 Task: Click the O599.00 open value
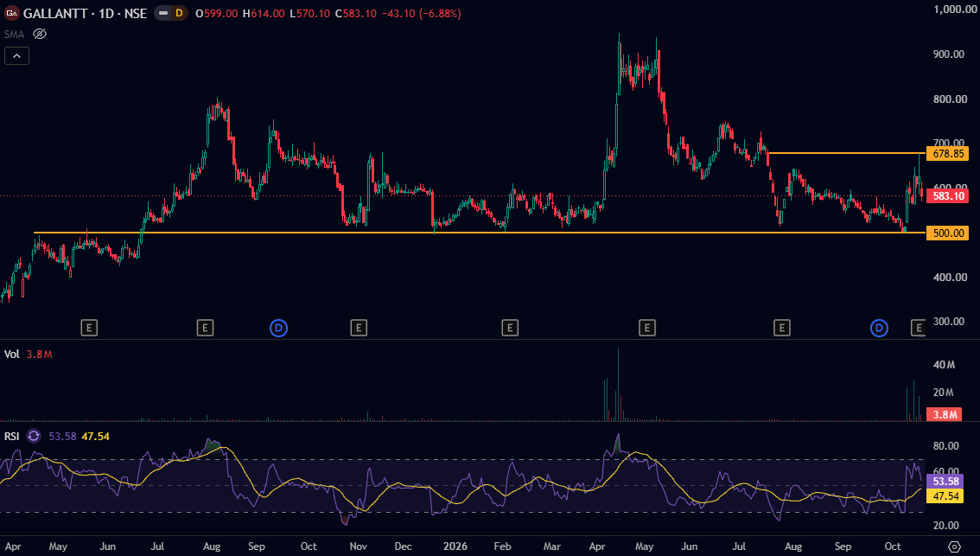tap(216, 13)
